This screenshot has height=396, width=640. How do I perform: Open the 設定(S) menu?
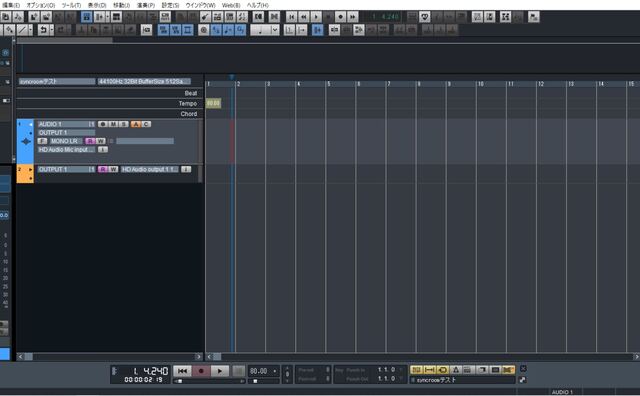[170, 5]
